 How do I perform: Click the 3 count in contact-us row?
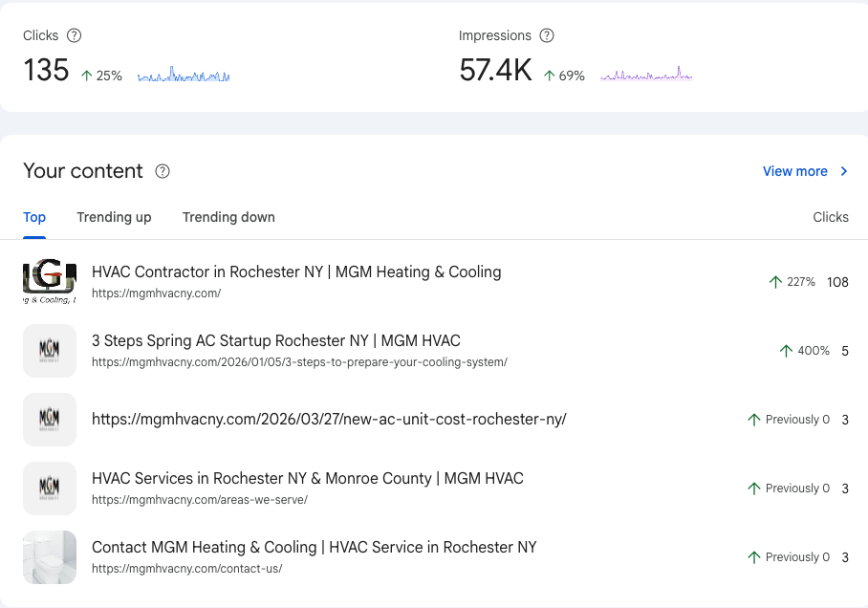point(845,557)
